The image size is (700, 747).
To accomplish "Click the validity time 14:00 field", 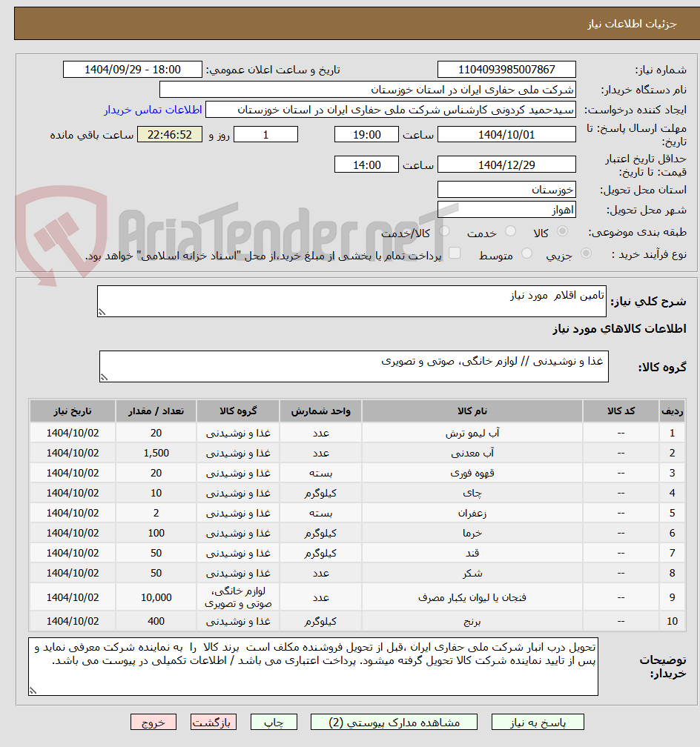I will tap(366, 165).
